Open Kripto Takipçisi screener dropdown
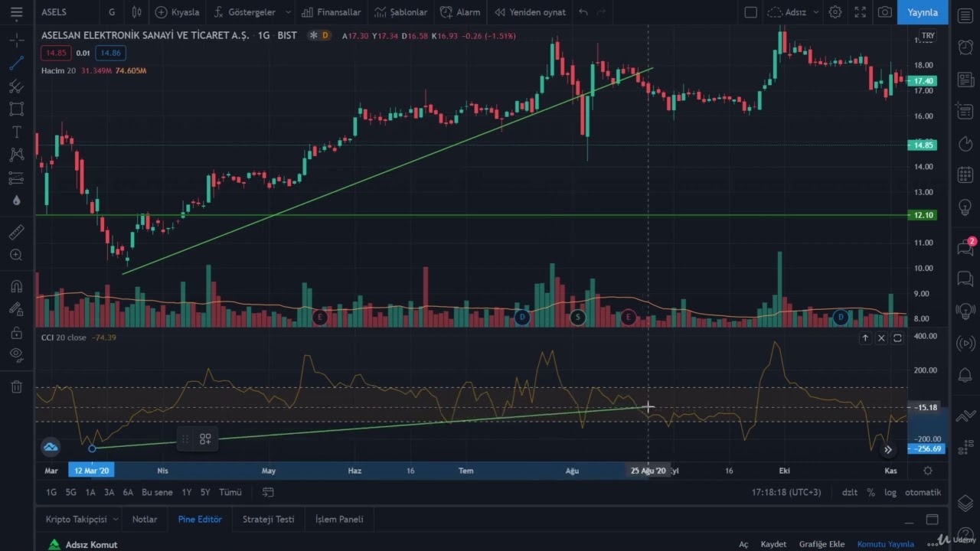This screenshot has width=980, height=551. tap(81, 519)
